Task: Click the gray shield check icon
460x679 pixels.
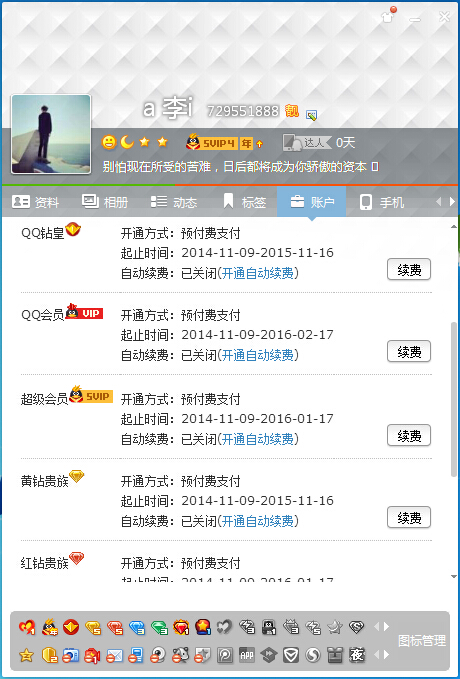Action: (x=291, y=655)
